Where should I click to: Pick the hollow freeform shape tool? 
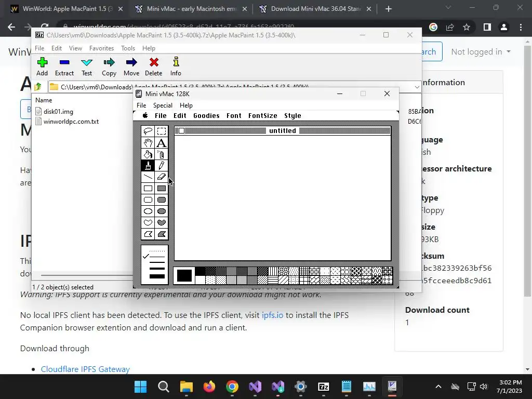pyautogui.click(x=148, y=222)
